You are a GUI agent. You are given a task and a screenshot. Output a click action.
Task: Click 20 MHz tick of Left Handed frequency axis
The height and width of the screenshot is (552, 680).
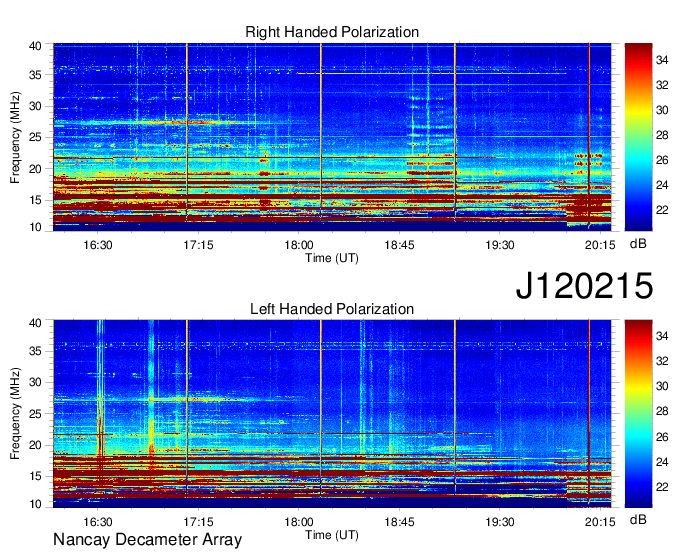[x=36, y=445]
